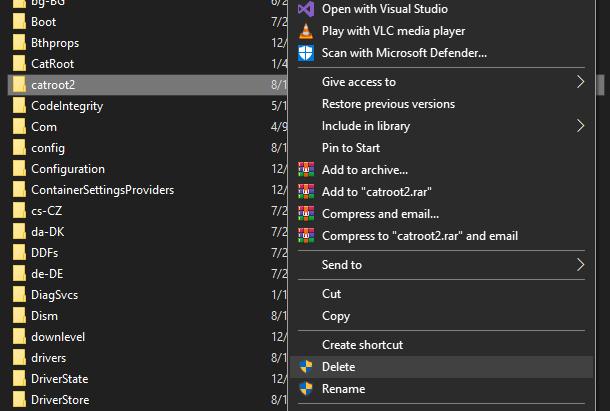
Task: Click the cs-CZ folder icon
Action: click(x=19, y=211)
